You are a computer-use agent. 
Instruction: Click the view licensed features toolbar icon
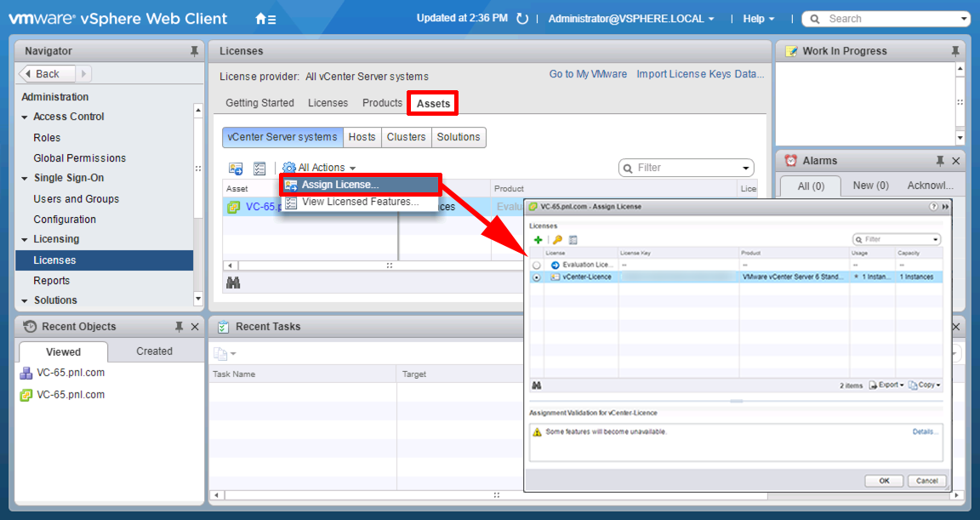coord(259,169)
